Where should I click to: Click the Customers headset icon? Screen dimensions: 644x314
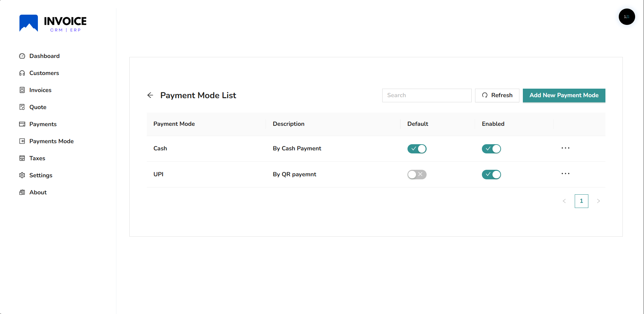pyautogui.click(x=22, y=73)
